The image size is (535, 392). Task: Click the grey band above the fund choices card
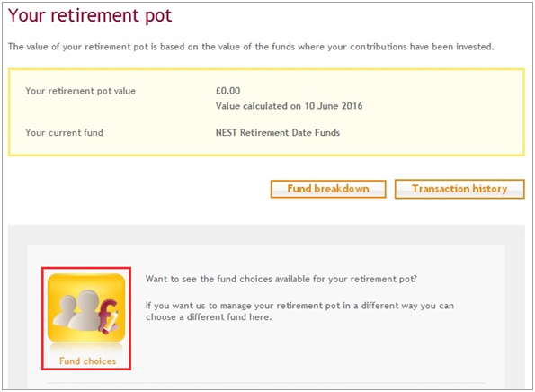click(266, 235)
